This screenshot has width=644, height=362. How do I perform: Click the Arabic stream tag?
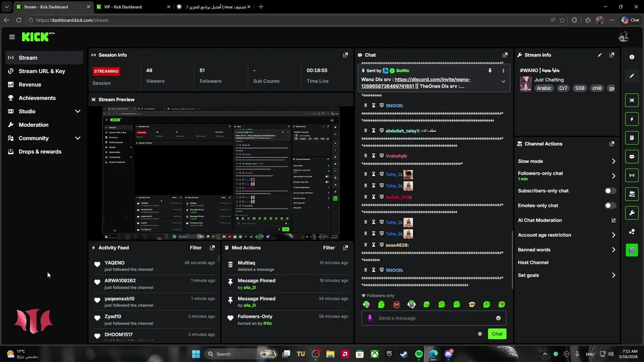point(544,88)
